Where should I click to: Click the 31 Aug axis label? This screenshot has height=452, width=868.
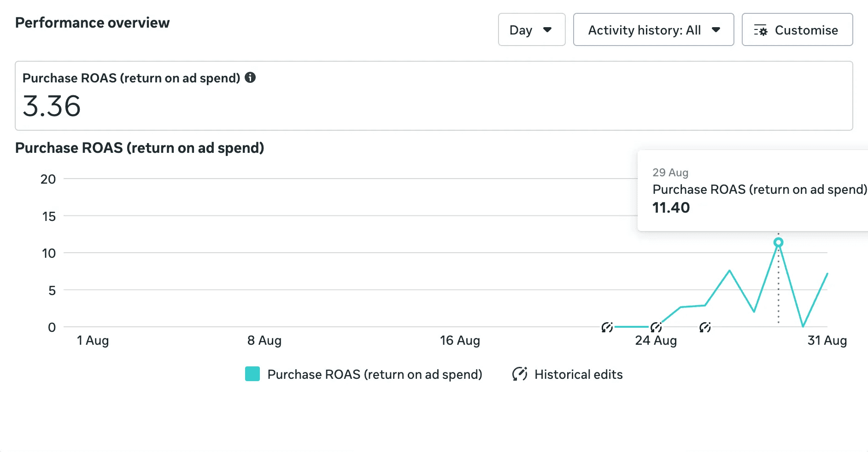coord(827,341)
